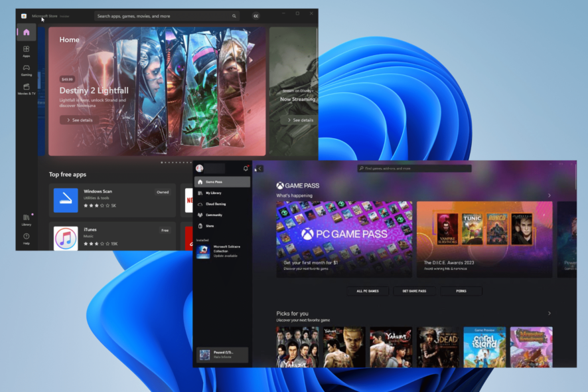This screenshot has width=588, height=392.
Task: Open Gaming in the Microsoft Store sidebar
Action: tap(27, 70)
